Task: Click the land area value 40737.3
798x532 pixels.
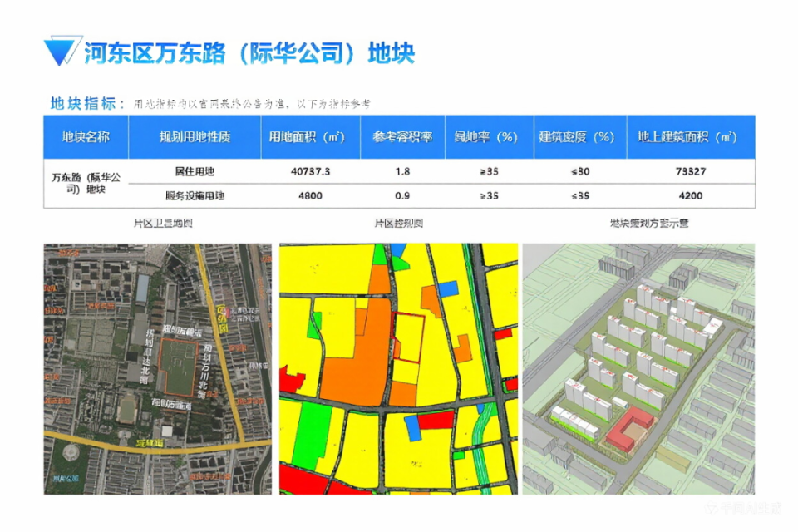Action: (310, 171)
